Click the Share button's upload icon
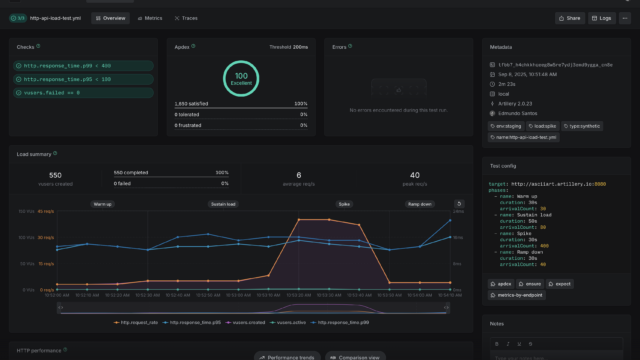The image size is (640, 360). [561, 18]
